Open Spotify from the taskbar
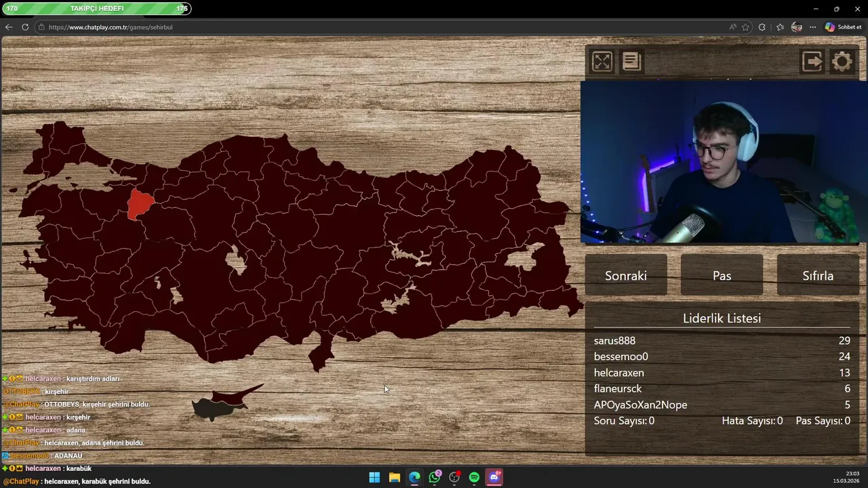Viewport: 868px width, 488px height. coord(474,477)
